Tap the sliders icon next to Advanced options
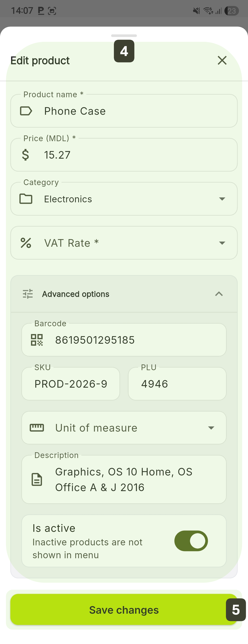Viewport: 248px width, 644px height. click(28, 294)
